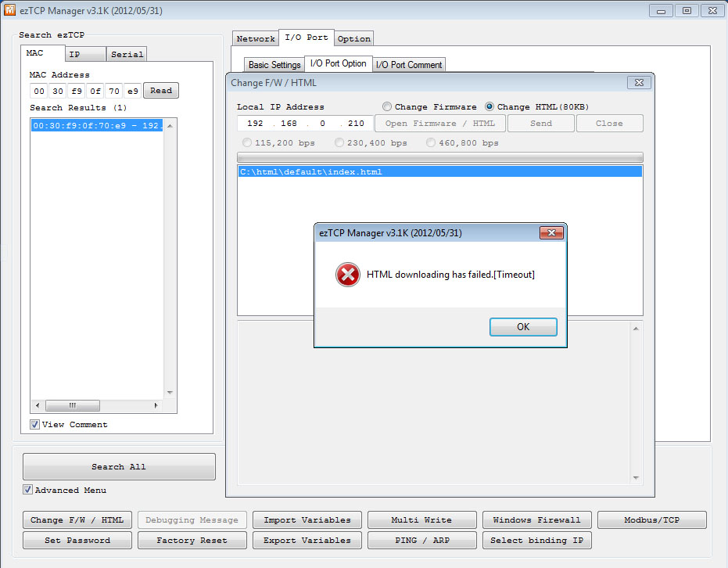Screen dimensions: 728x568
Task: Click the ezTCP Manager app icon in title bar
Action: click(x=9, y=10)
